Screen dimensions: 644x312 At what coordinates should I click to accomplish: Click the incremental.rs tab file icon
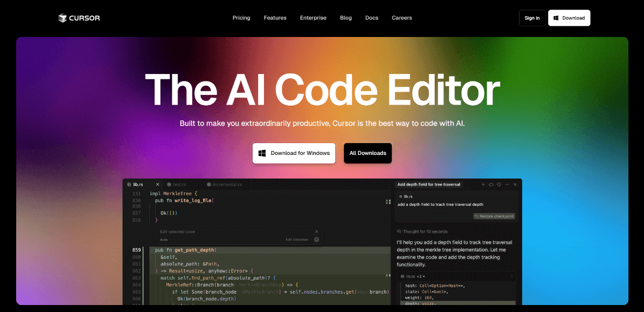(x=209, y=184)
